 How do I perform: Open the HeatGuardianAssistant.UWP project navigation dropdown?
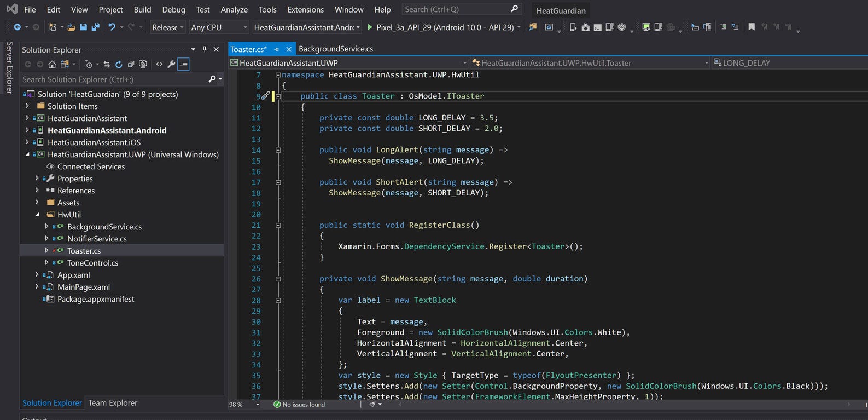pos(349,63)
